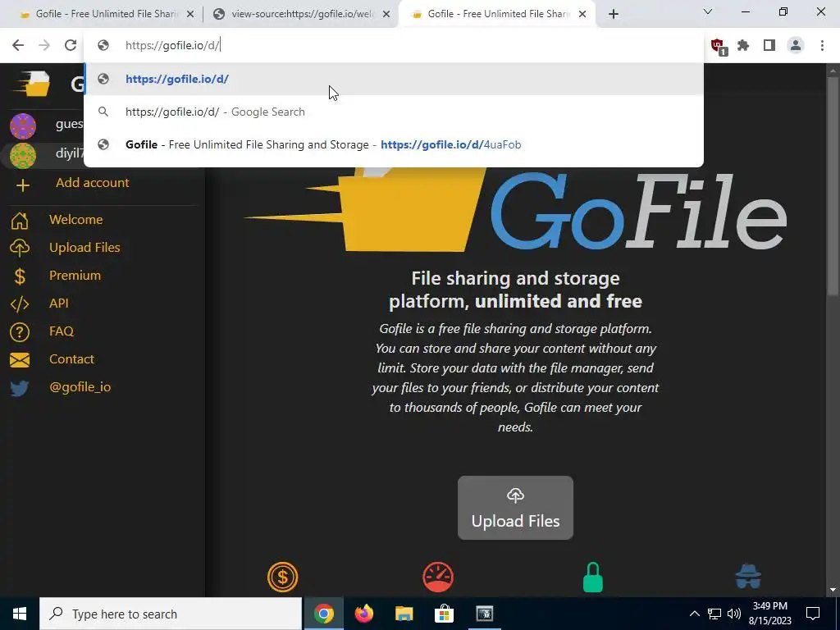The height and width of the screenshot is (630, 840).
Task: Toggle the browser side panel icon
Action: (769, 46)
